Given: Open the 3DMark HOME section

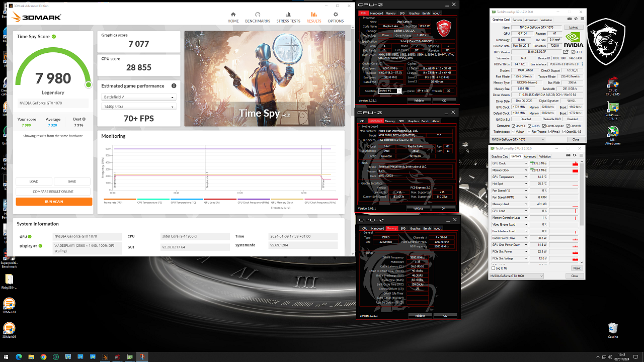Looking at the screenshot, I should coord(233,17).
